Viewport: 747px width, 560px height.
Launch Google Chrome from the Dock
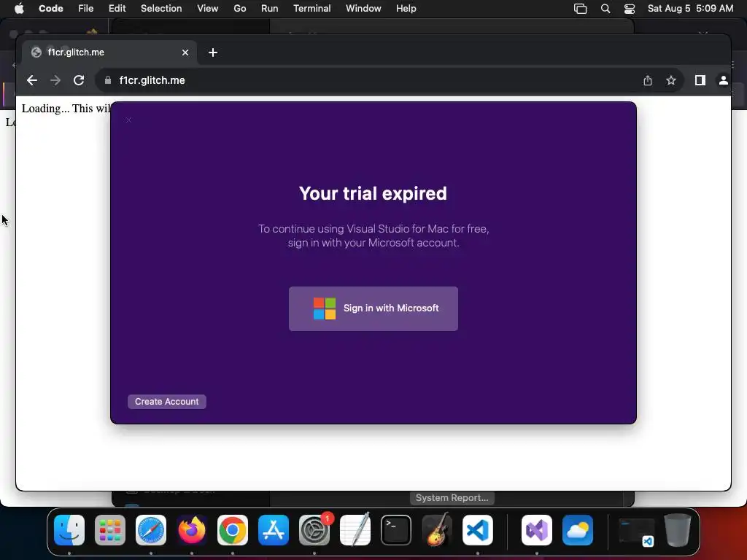(233, 530)
